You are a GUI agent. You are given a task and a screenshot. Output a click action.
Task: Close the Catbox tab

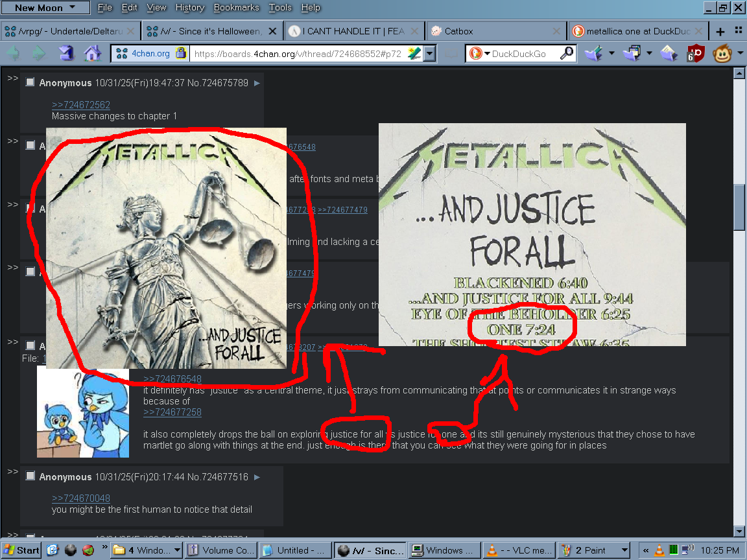coord(556,31)
